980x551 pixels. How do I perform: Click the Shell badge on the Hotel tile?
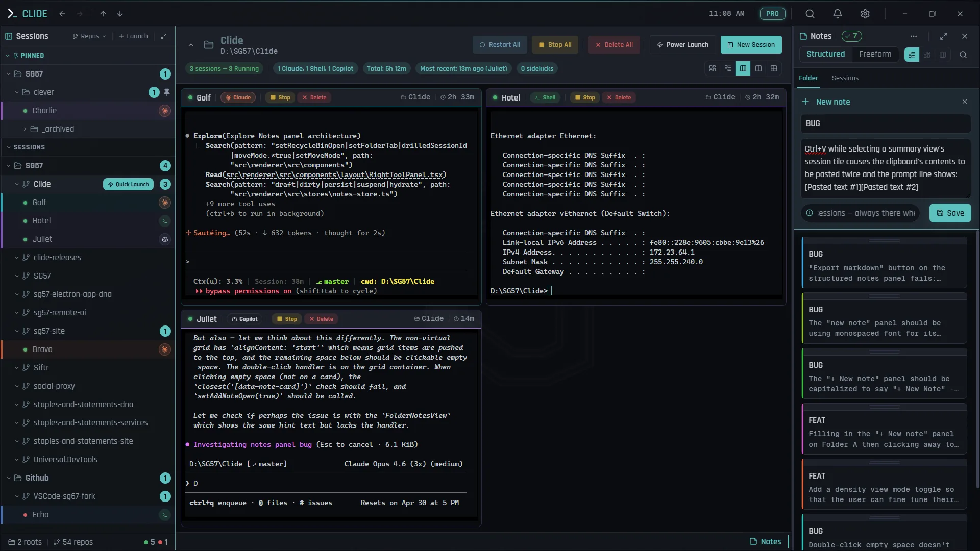click(546, 97)
